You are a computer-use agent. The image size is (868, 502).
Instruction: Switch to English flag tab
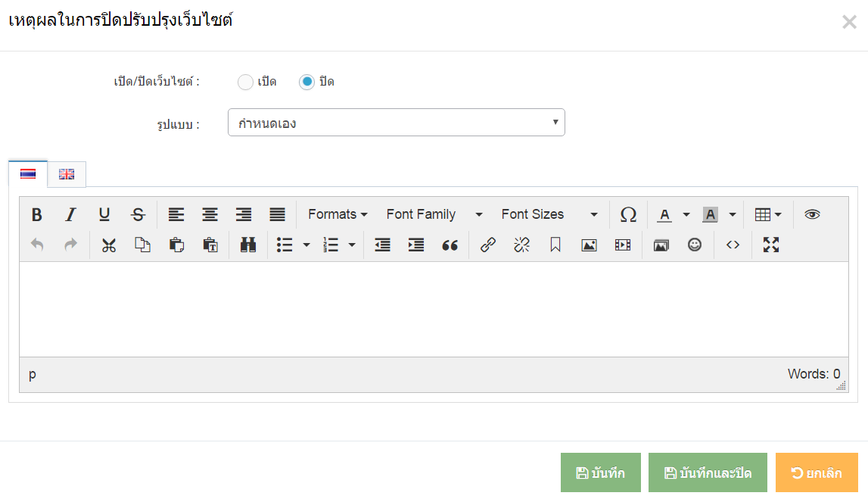67,174
